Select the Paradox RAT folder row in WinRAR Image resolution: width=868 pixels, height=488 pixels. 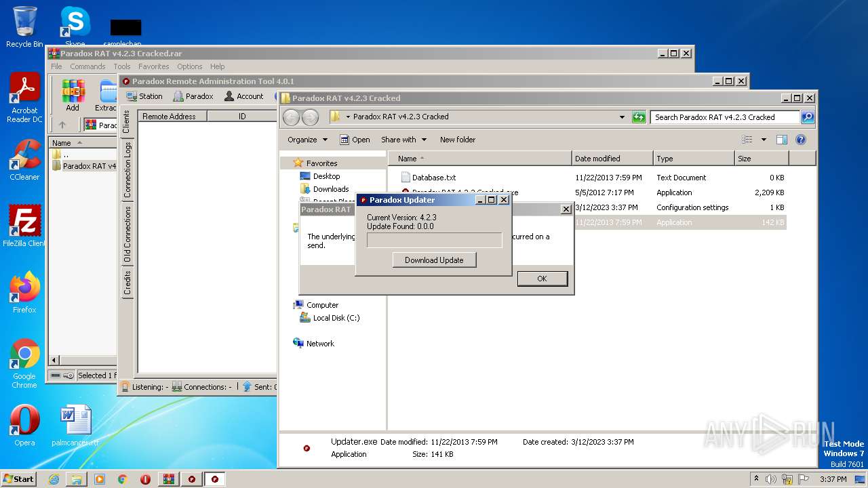[84, 166]
